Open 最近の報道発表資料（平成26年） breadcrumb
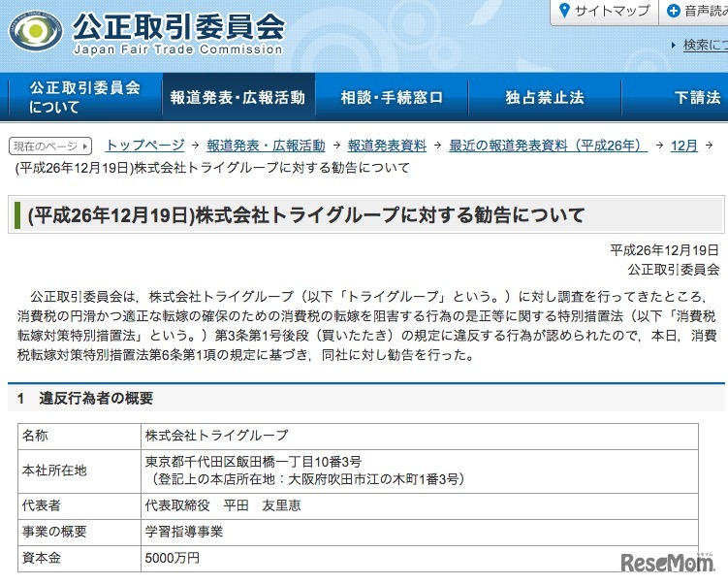This screenshot has height=585, width=728. [x=548, y=146]
